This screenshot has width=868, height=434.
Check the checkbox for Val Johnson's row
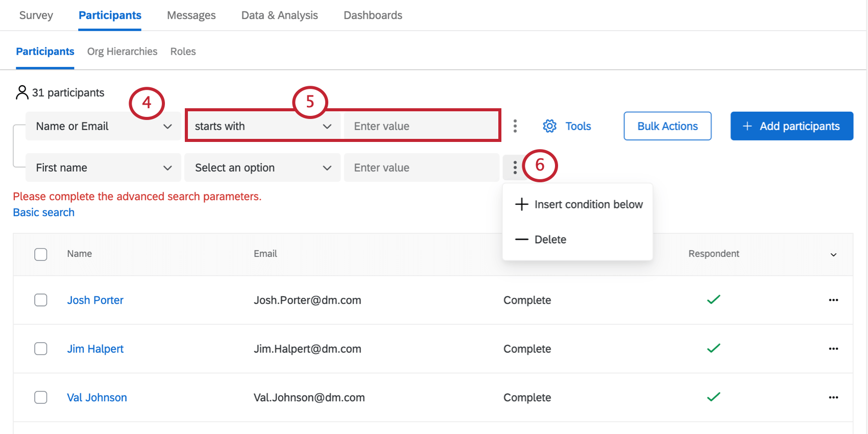pos(41,397)
